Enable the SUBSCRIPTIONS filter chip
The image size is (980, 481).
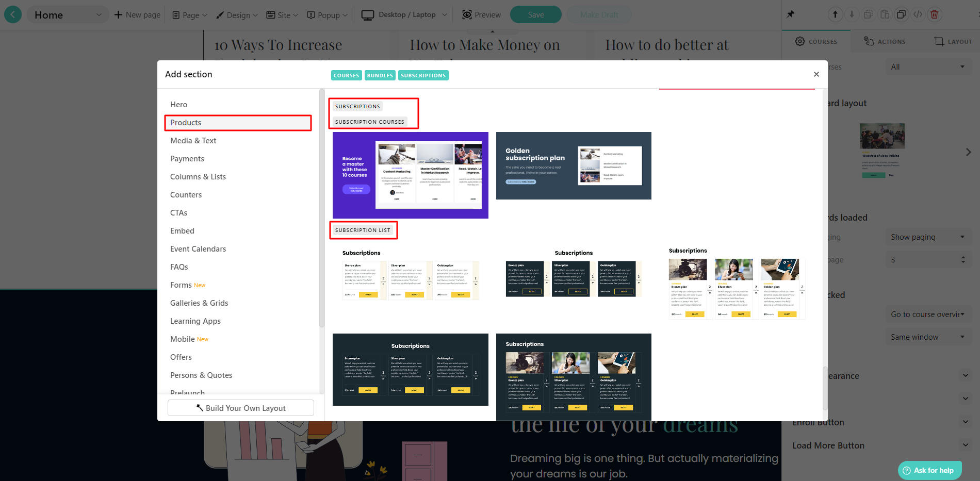423,75
